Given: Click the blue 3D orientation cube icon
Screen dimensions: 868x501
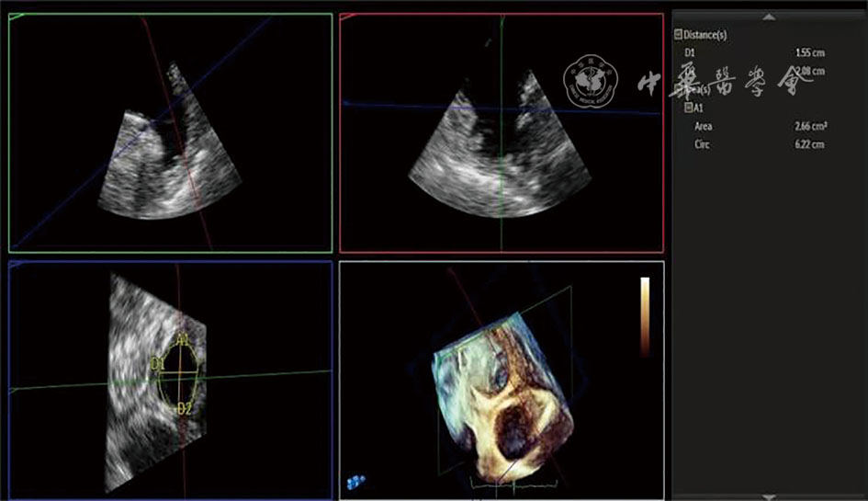Looking at the screenshot, I should pos(354,480).
